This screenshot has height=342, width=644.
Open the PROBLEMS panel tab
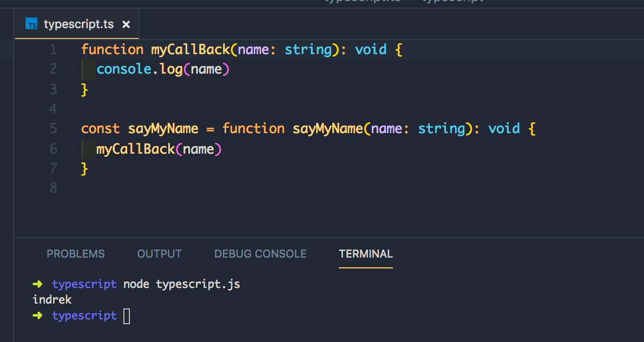point(76,254)
